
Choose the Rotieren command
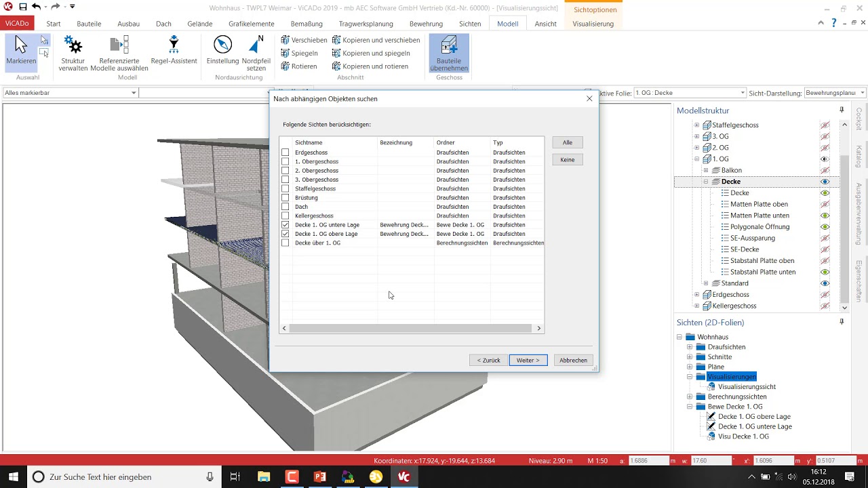tap(299, 66)
